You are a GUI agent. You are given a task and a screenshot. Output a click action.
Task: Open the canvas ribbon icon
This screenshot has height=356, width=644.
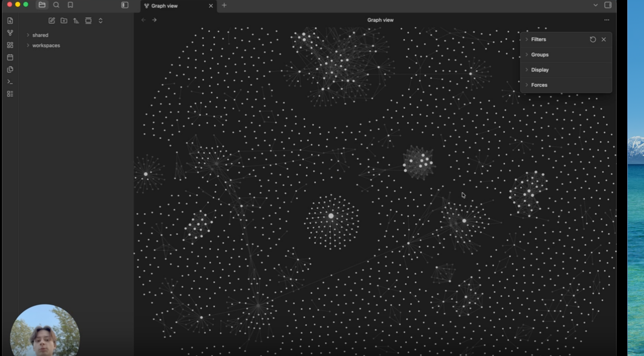[x=10, y=45]
